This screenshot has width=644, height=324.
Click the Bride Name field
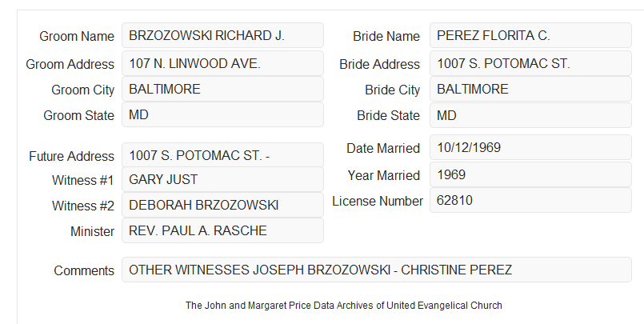pos(530,35)
